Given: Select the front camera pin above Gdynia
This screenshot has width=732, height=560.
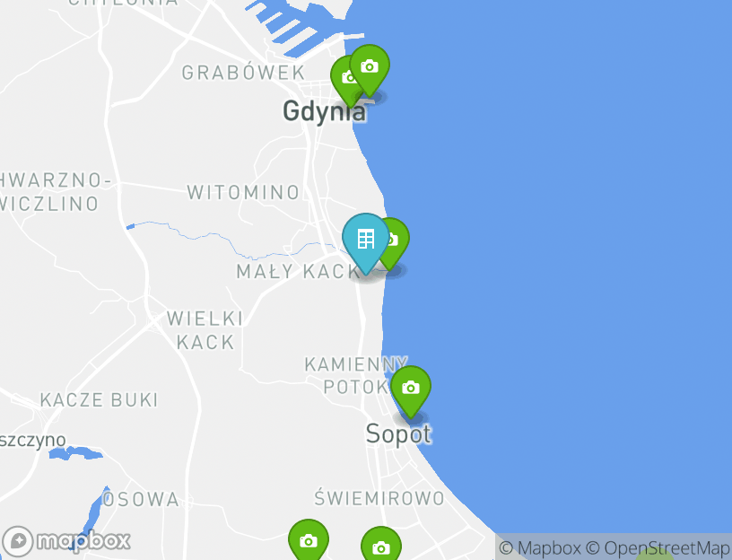Looking at the screenshot, I should click(370, 67).
